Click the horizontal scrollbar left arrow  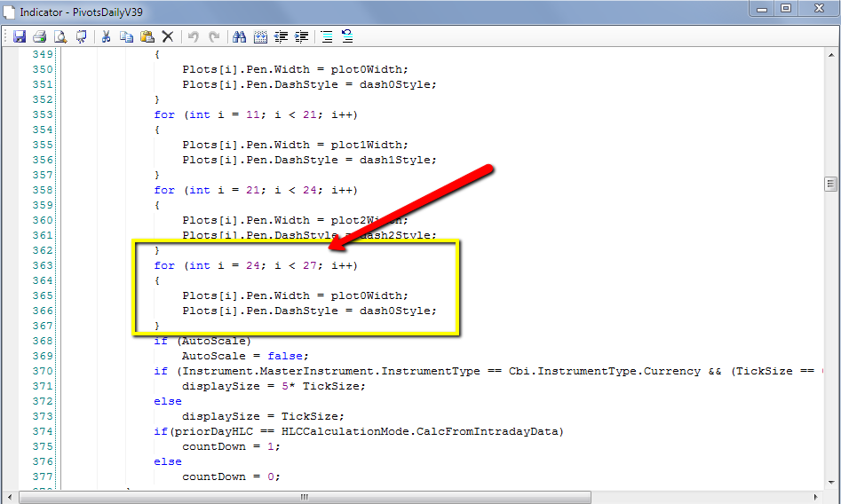coord(10,497)
